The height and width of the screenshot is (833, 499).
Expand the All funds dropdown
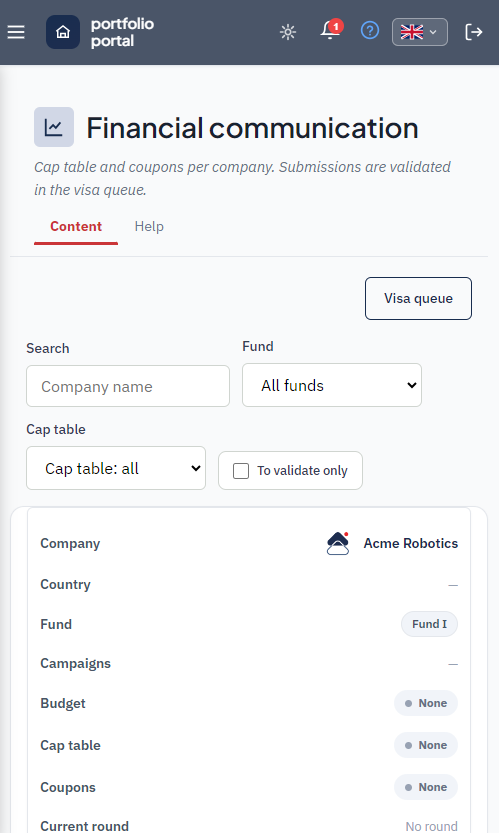(x=332, y=385)
